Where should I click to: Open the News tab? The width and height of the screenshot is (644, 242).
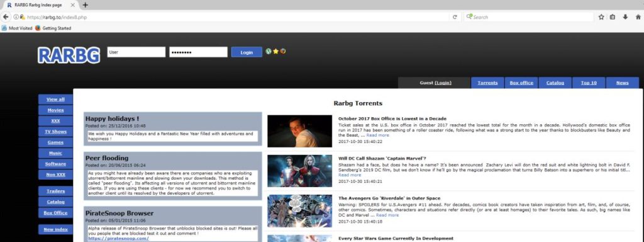pos(622,83)
